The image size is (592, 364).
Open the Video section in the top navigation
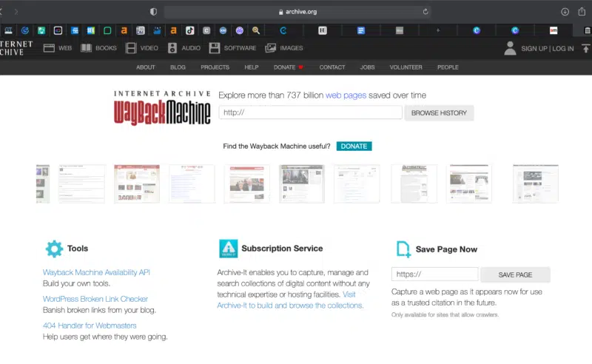142,48
